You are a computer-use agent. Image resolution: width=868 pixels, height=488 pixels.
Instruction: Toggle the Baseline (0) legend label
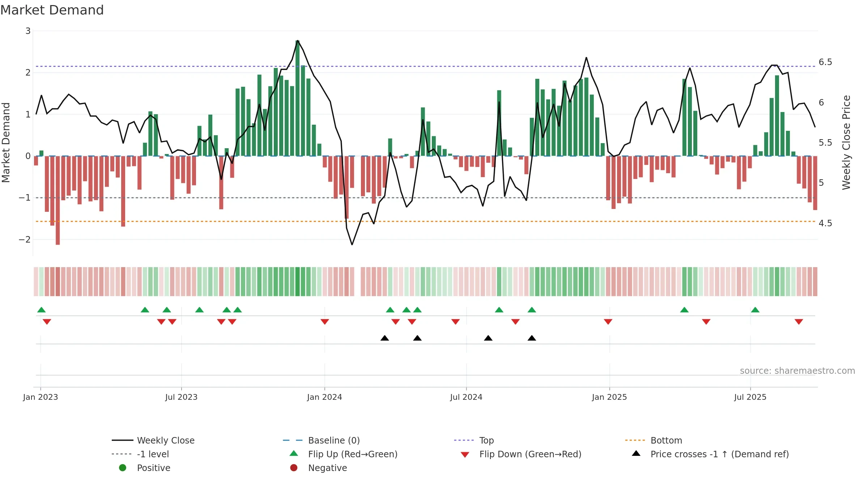pyautogui.click(x=334, y=440)
